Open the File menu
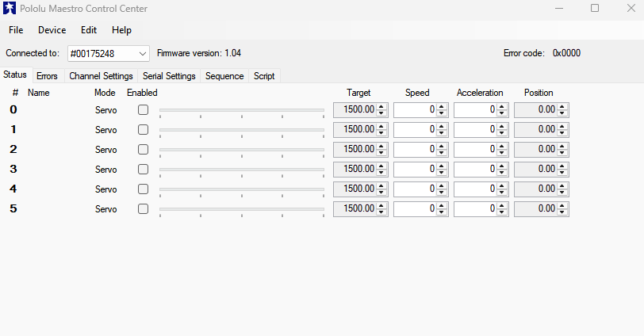This screenshot has width=644, height=336. tap(16, 30)
